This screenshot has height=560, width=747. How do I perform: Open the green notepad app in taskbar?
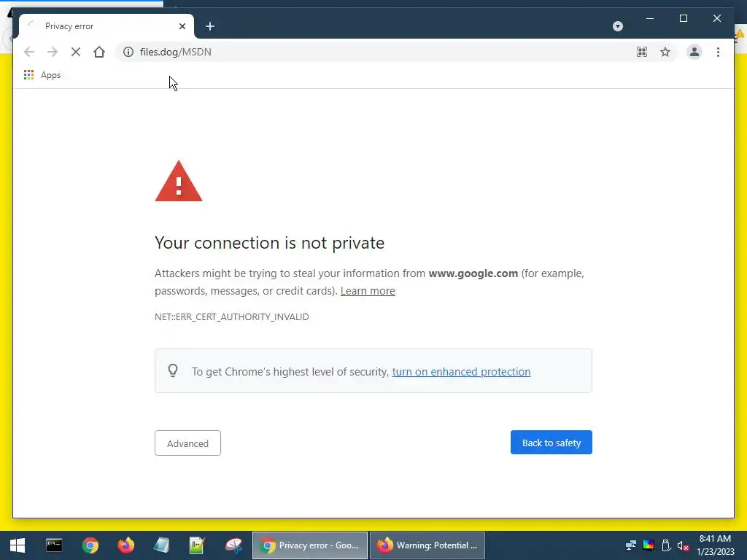pyautogui.click(x=197, y=545)
